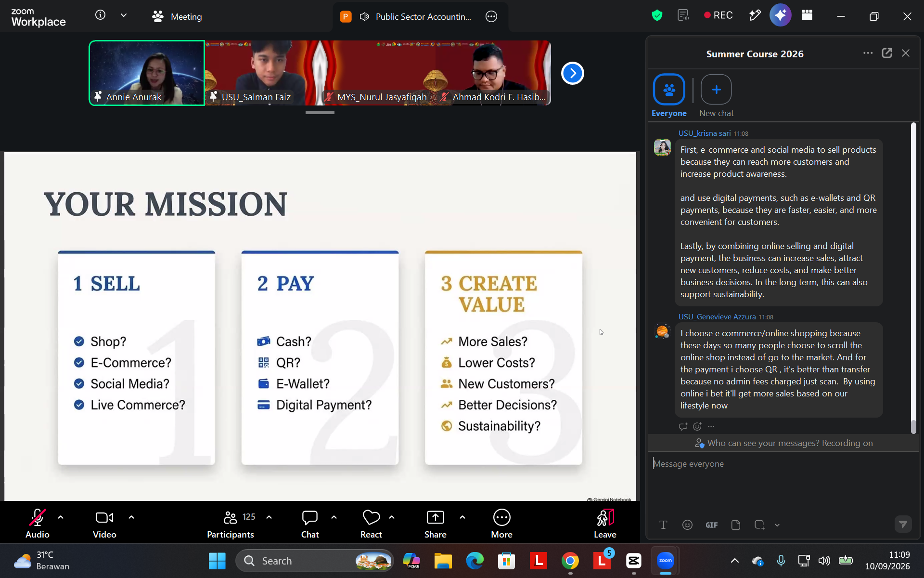Open emoji picker in chat toolbar
The width and height of the screenshot is (924, 578).
687,525
